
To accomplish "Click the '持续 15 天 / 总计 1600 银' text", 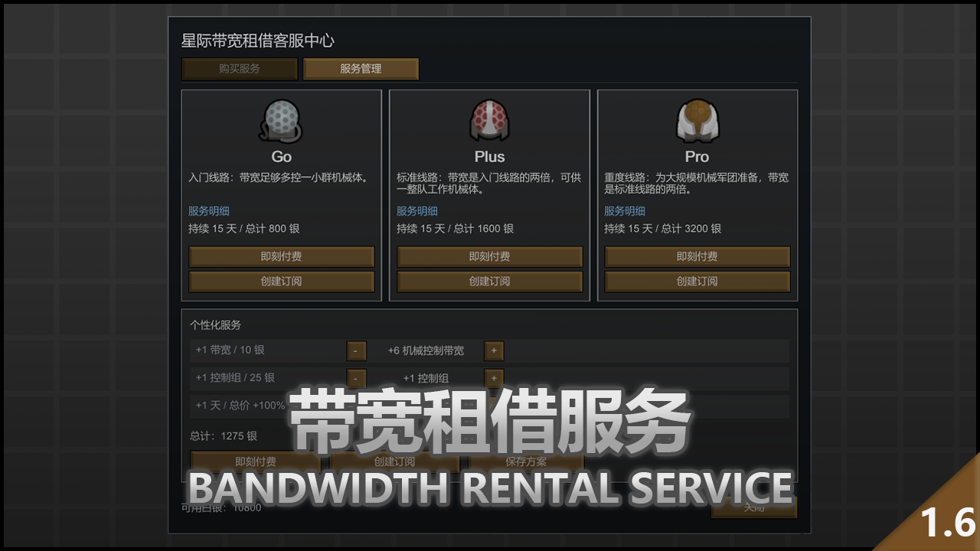I will pyautogui.click(x=456, y=229).
